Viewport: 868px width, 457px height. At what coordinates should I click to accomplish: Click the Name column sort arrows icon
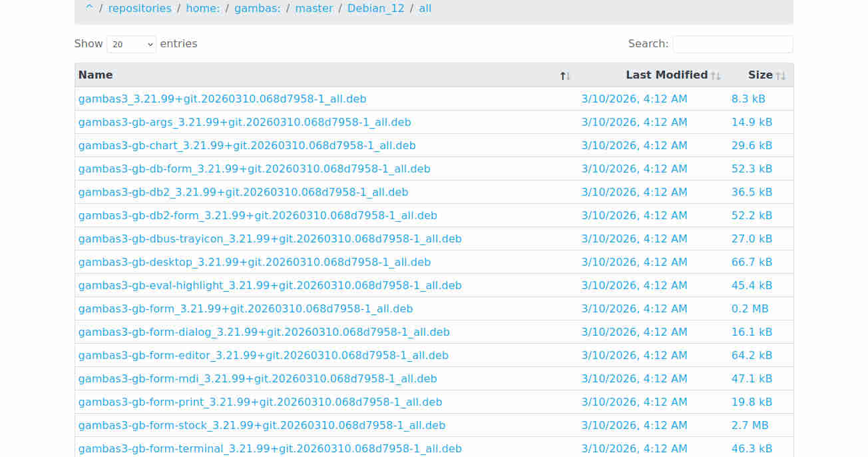[x=565, y=76]
